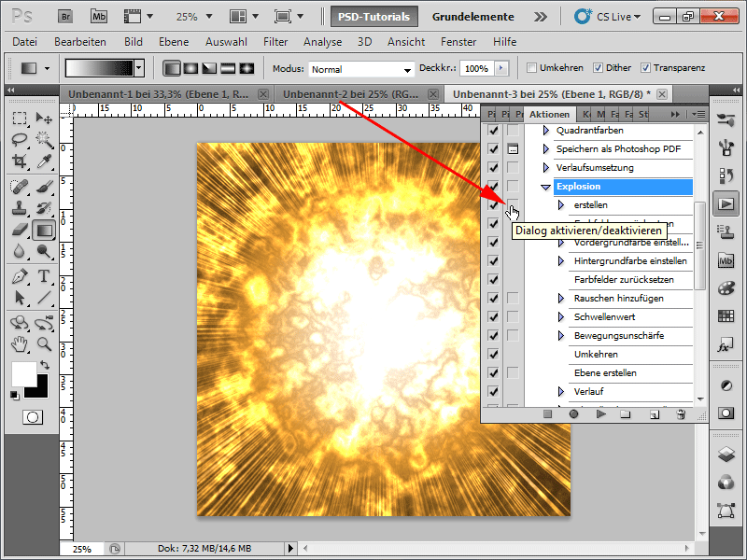The width and height of the screenshot is (747, 560).
Task: Toggle the Dither checkbox
Action: (598, 68)
